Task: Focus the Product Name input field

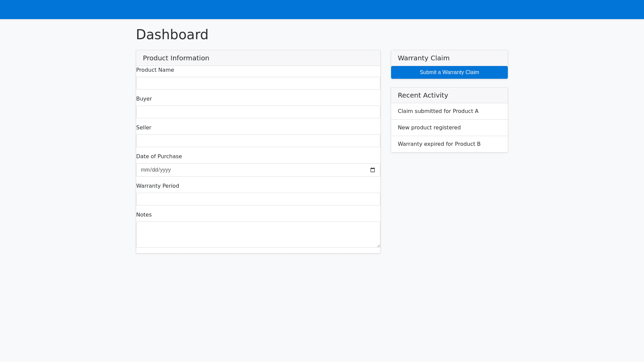Action: pyautogui.click(x=258, y=83)
